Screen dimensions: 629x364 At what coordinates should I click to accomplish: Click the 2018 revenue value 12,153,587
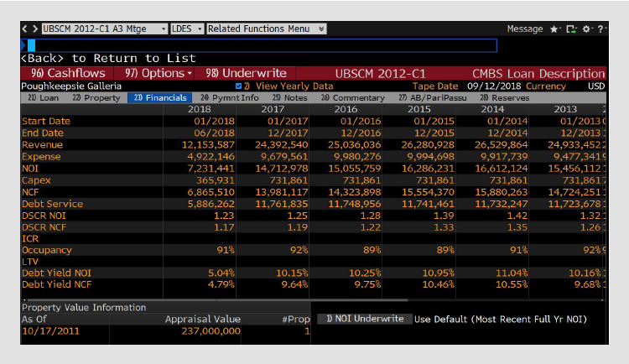click(x=208, y=145)
